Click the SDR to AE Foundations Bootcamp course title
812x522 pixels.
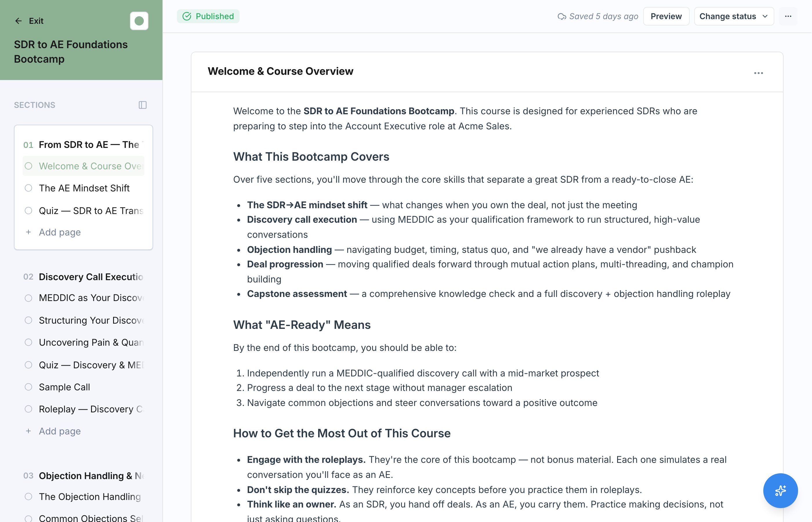click(71, 52)
